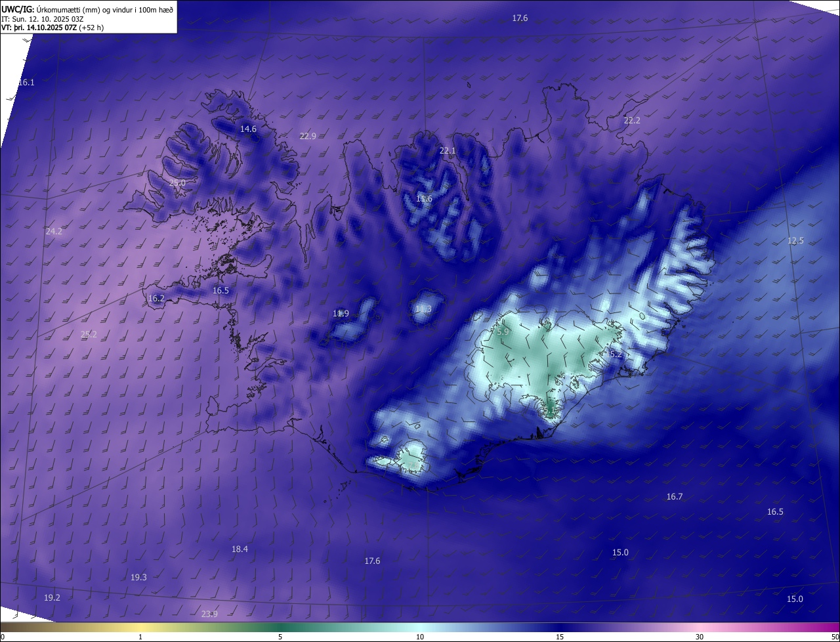Click the initial time line "IT: Sun. 12. 10. 2025 03Z"

pyautogui.click(x=43, y=18)
